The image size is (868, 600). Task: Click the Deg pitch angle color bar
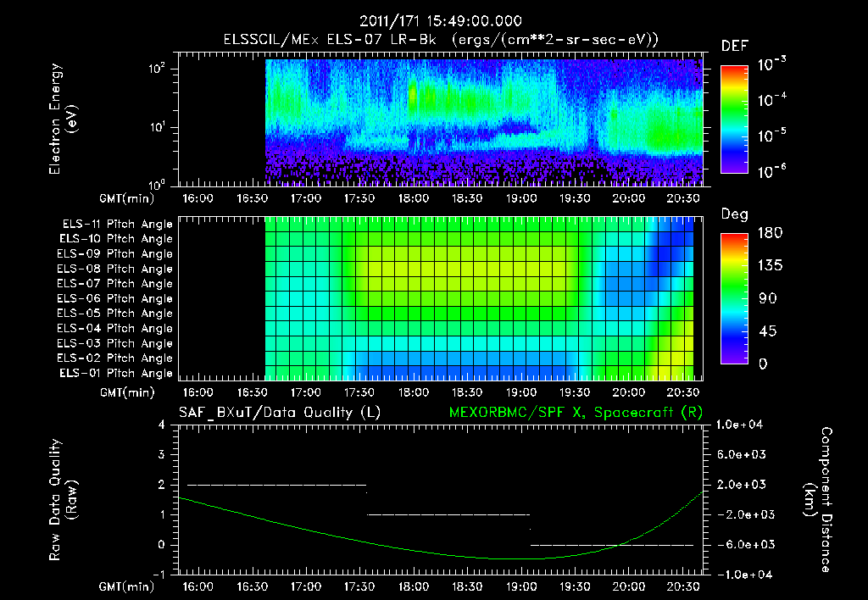point(734,298)
